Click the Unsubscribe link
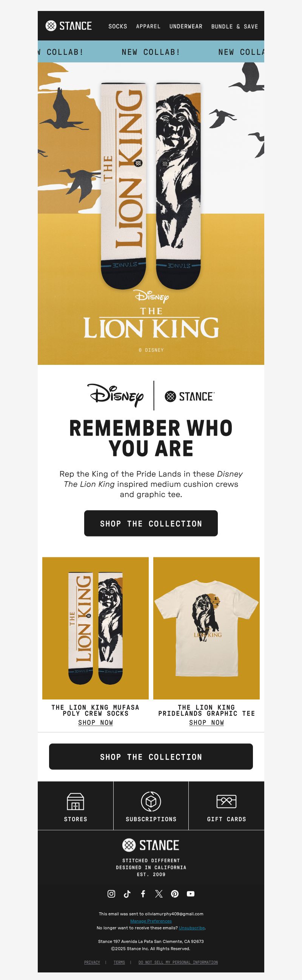 [192, 927]
